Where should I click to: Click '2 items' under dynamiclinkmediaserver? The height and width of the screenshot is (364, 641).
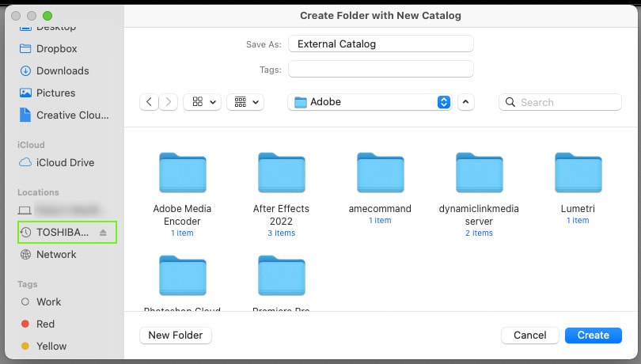[x=479, y=233]
